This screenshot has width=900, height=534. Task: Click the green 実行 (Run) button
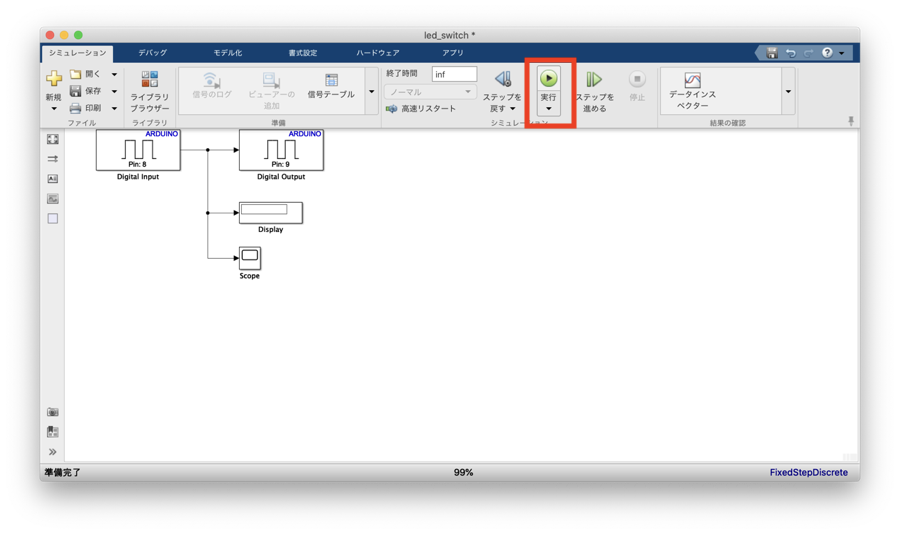tap(548, 79)
